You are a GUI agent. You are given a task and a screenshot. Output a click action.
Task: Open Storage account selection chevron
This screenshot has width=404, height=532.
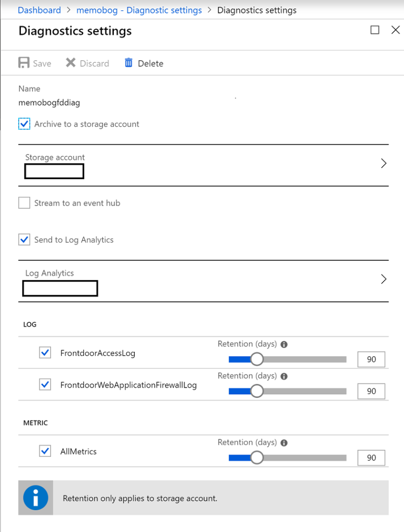click(x=384, y=163)
